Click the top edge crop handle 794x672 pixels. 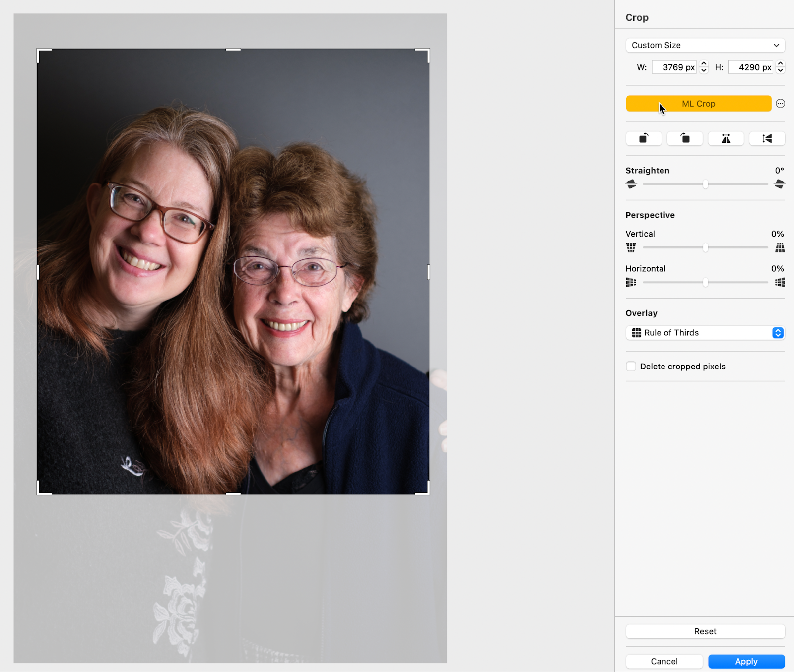(233, 50)
